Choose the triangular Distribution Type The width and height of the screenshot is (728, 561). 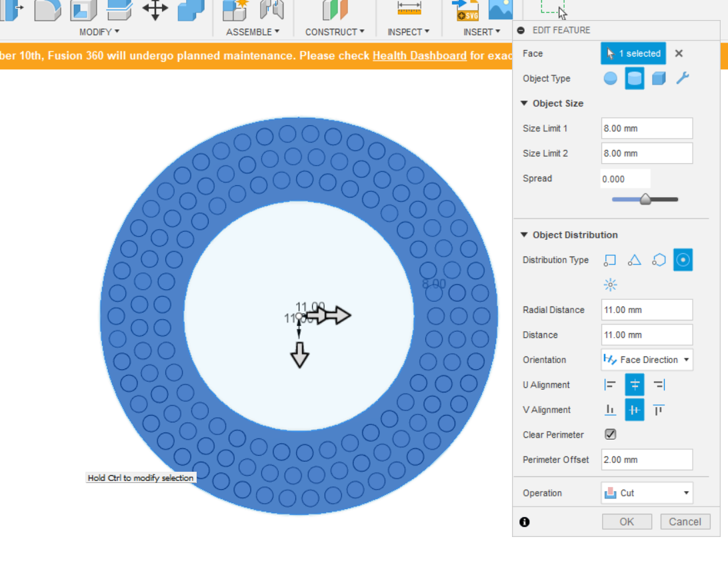tap(634, 260)
